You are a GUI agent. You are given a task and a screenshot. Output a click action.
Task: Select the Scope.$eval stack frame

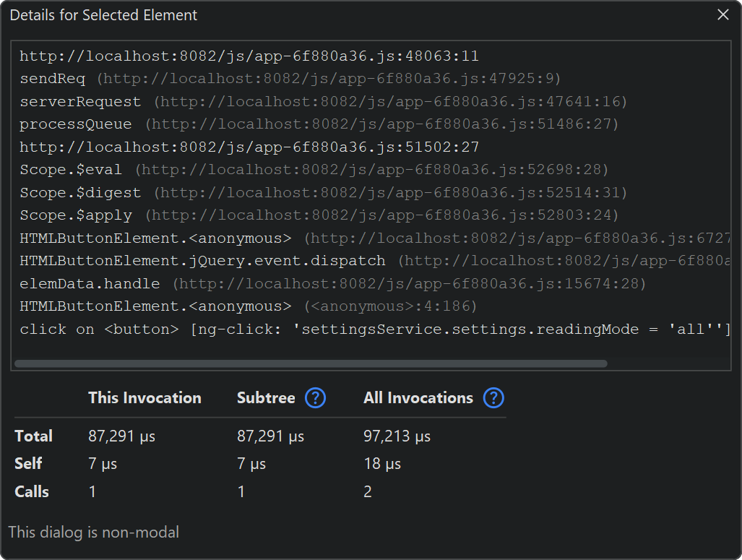pyautogui.click(x=314, y=170)
